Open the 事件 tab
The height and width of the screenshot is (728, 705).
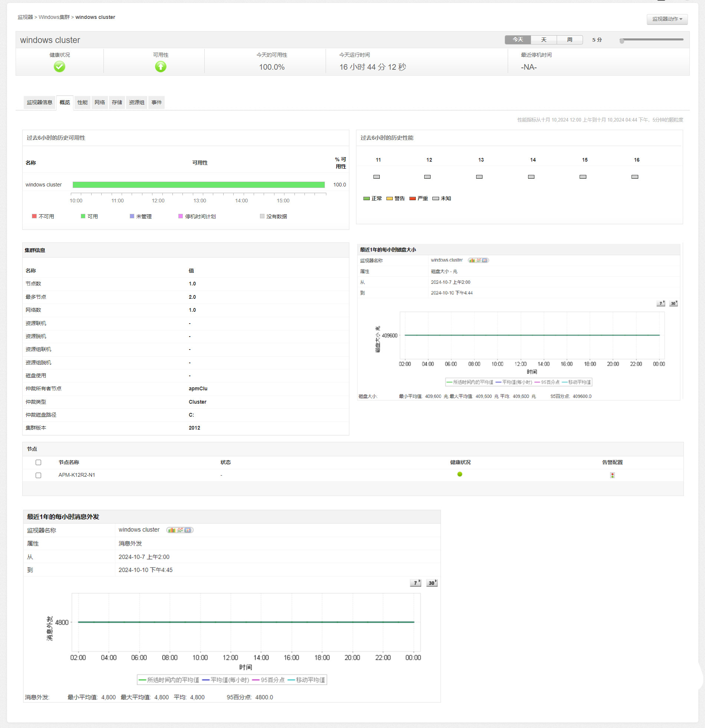coord(157,103)
